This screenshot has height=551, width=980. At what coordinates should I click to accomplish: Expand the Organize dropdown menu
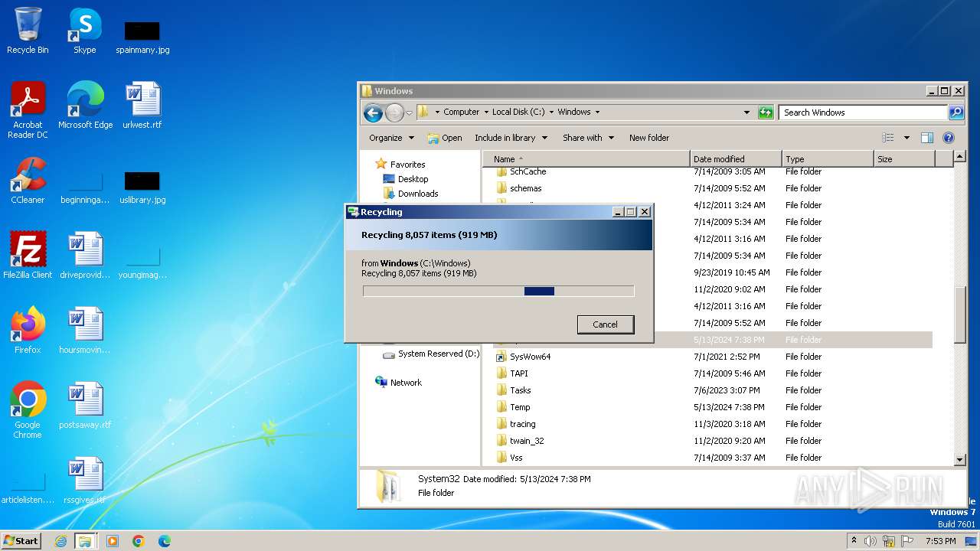point(391,138)
